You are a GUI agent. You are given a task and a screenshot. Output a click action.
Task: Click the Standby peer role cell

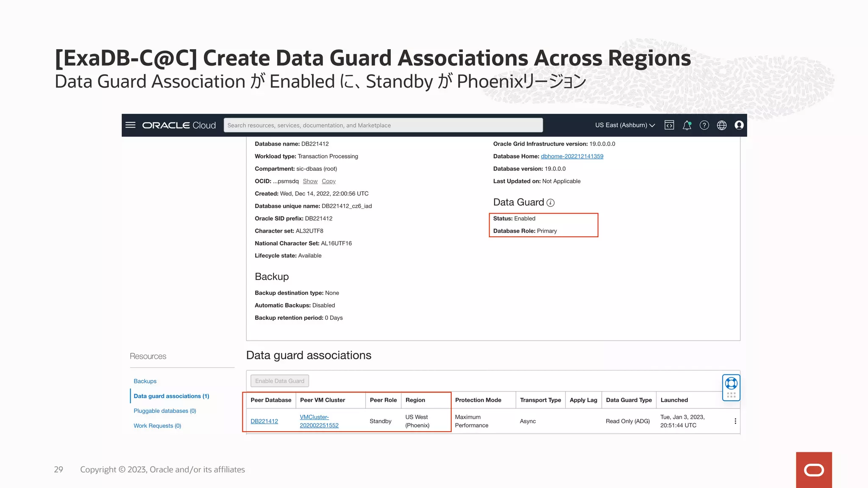point(380,421)
